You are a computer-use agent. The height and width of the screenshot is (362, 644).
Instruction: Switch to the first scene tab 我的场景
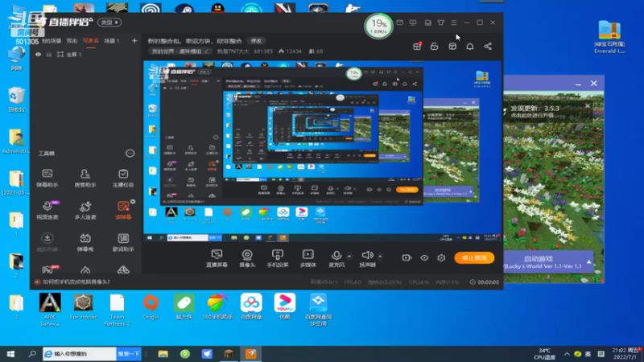52,41
